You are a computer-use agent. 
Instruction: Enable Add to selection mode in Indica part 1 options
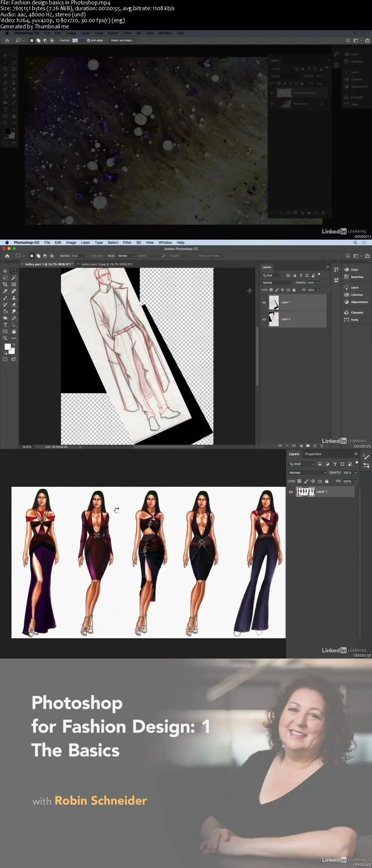pos(38,256)
